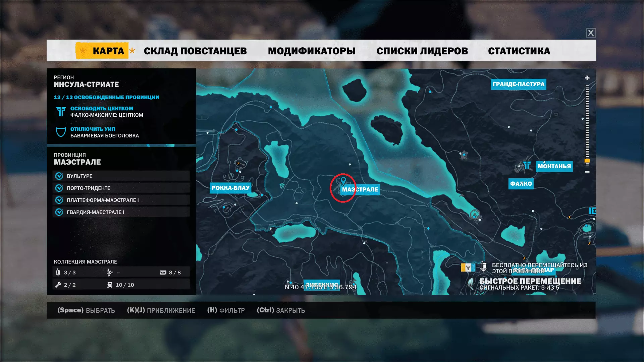Click the Порто-Триденте completed checkmark
Image resolution: width=644 pixels, height=362 pixels.
[x=59, y=188]
